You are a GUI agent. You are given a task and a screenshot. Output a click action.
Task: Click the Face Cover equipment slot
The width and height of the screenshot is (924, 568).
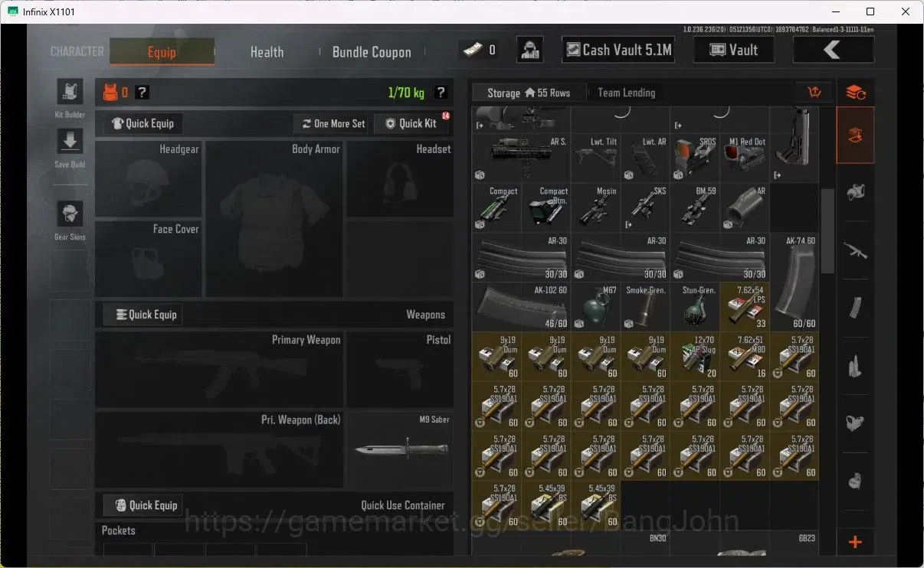[x=149, y=259]
